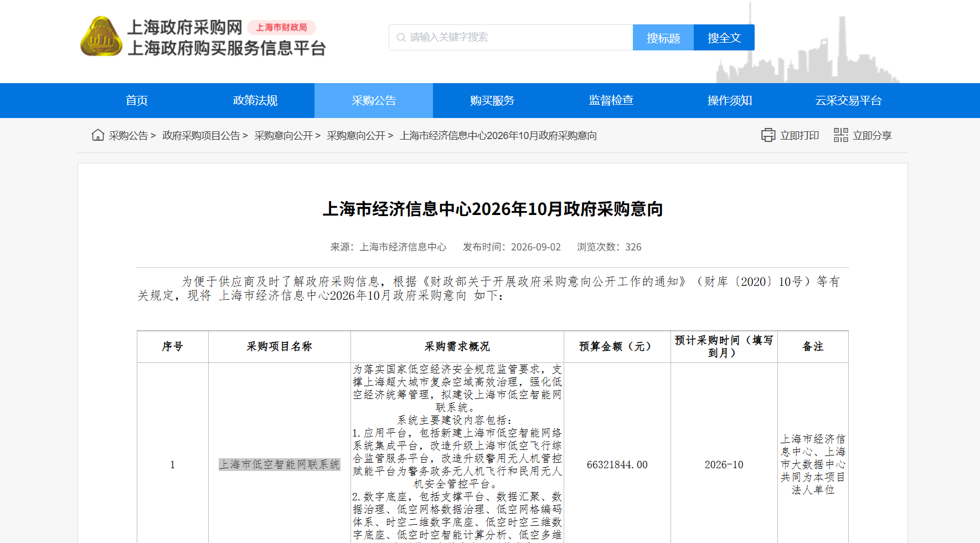The width and height of the screenshot is (980, 543).
Task: Click the publish date 2026-09-02
Action: pyautogui.click(x=536, y=247)
